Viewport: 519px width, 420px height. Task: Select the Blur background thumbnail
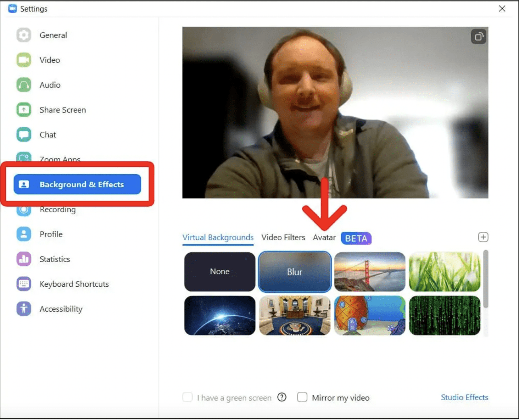point(294,272)
